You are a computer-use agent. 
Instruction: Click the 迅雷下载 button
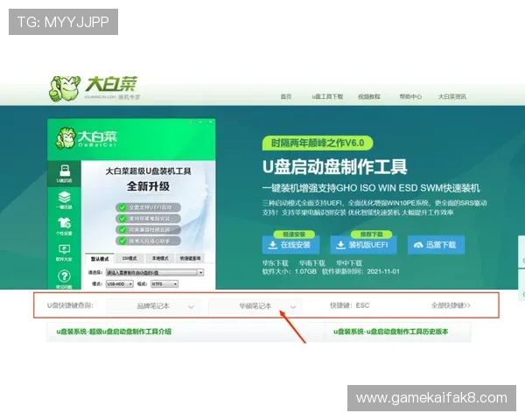[437, 245]
